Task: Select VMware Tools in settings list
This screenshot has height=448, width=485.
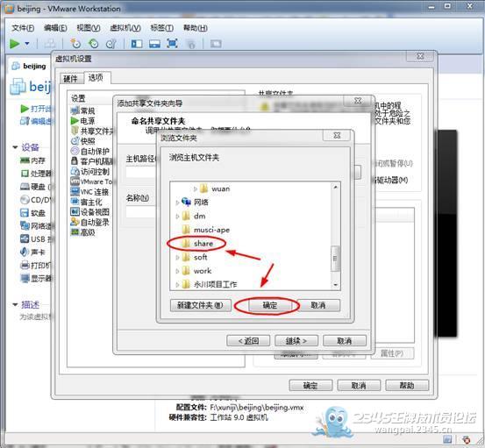Action: 91,181
